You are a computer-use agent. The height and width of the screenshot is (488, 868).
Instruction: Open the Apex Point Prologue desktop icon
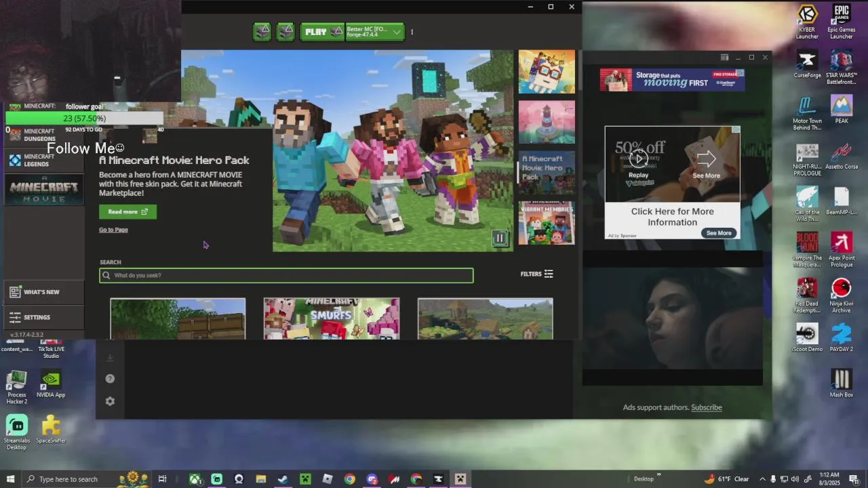tap(842, 250)
